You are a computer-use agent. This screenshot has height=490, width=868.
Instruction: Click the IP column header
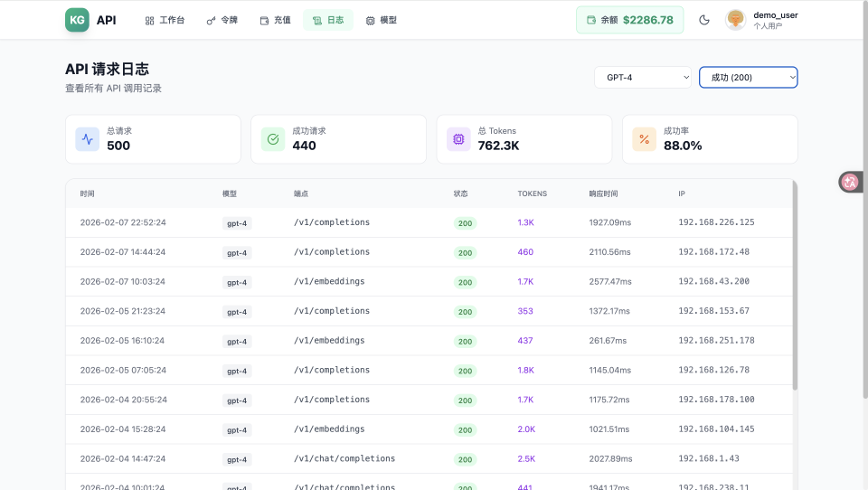pyautogui.click(x=682, y=193)
